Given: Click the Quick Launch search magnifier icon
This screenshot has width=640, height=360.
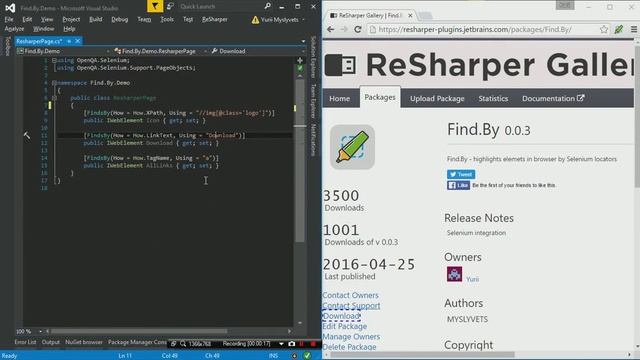Looking at the screenshot, I should (267, 6).
